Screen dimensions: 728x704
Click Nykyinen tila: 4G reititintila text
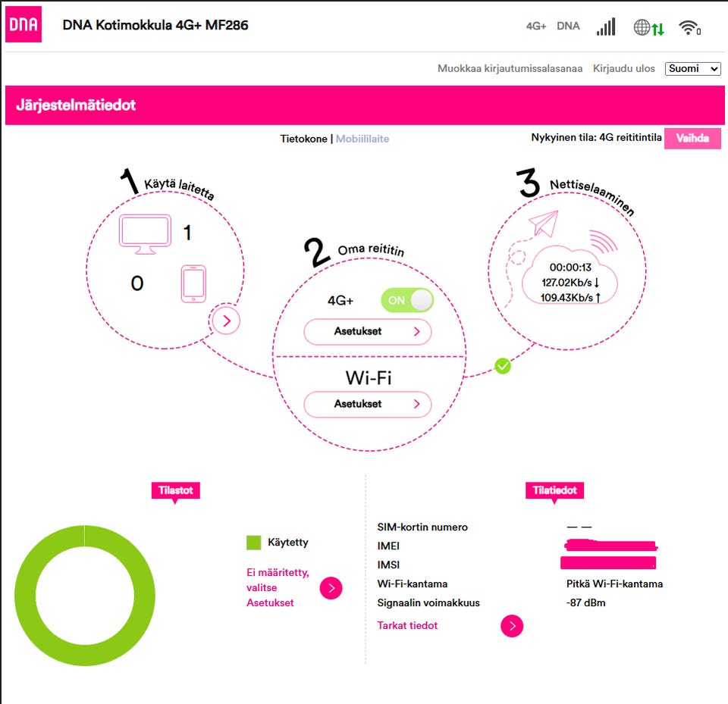pos(596,137)
